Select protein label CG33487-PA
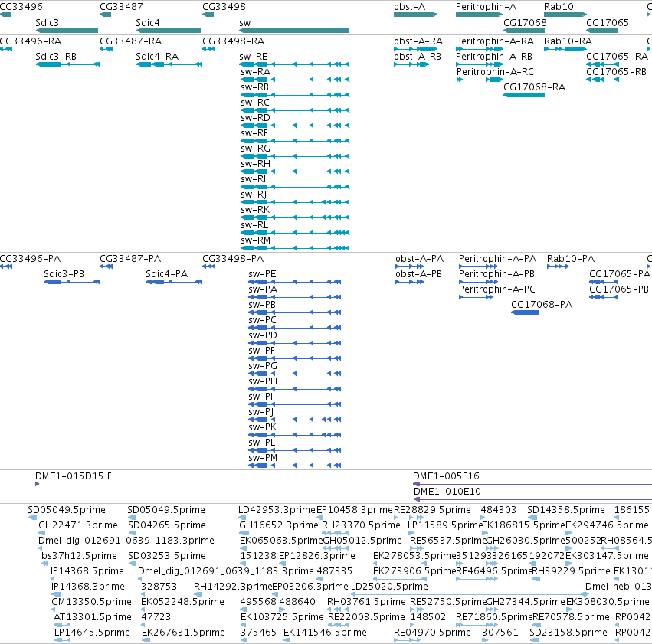 [130, 259]
